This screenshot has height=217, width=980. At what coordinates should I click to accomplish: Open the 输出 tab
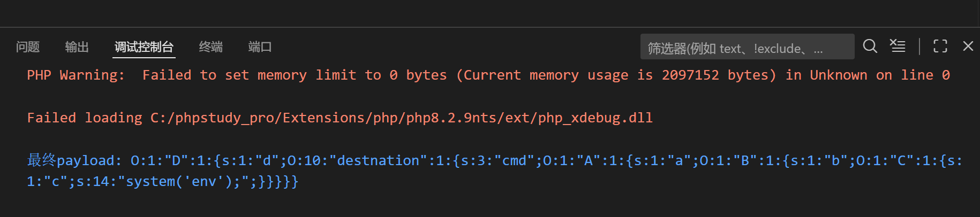click(77, 47)
